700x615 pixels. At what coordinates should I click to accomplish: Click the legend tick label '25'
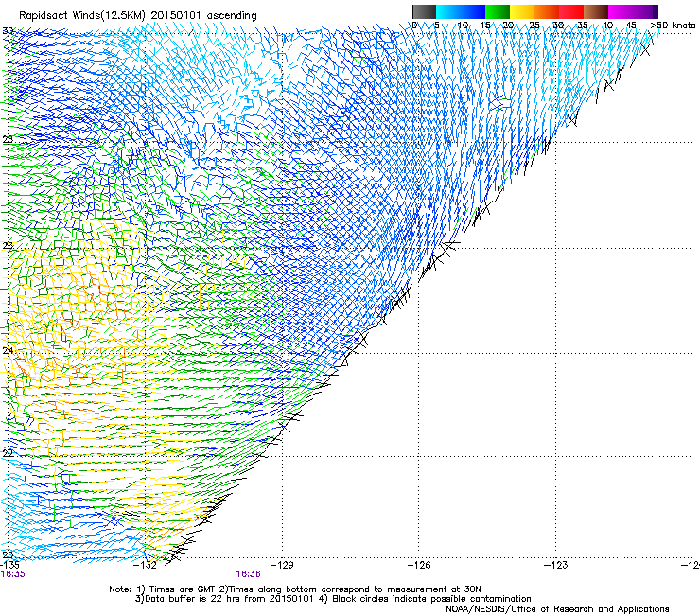coord(534,26)
